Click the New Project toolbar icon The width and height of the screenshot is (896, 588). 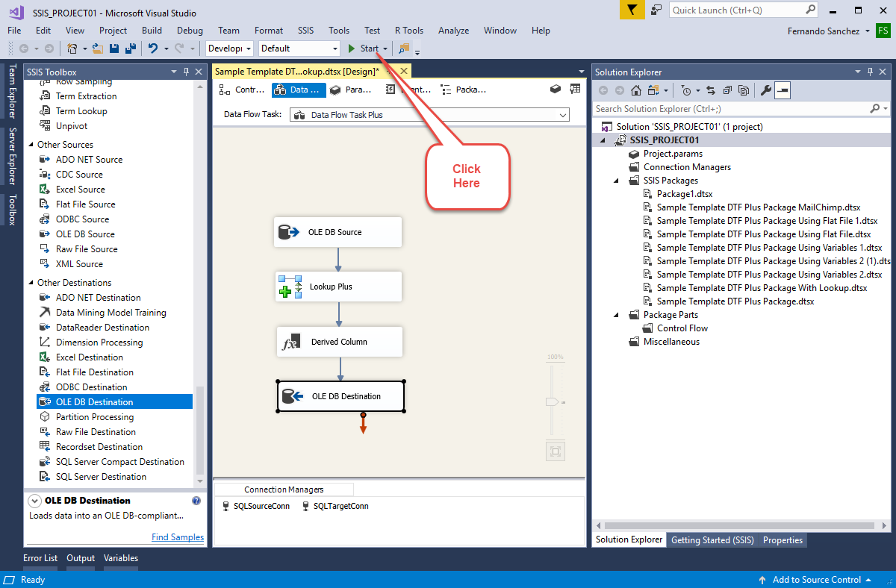[73, 49]
